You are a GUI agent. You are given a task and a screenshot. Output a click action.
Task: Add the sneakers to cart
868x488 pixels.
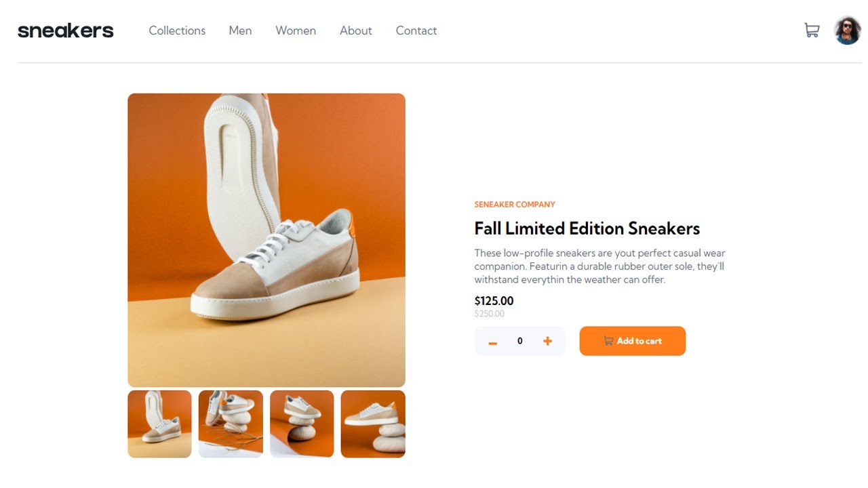(633, 341)
